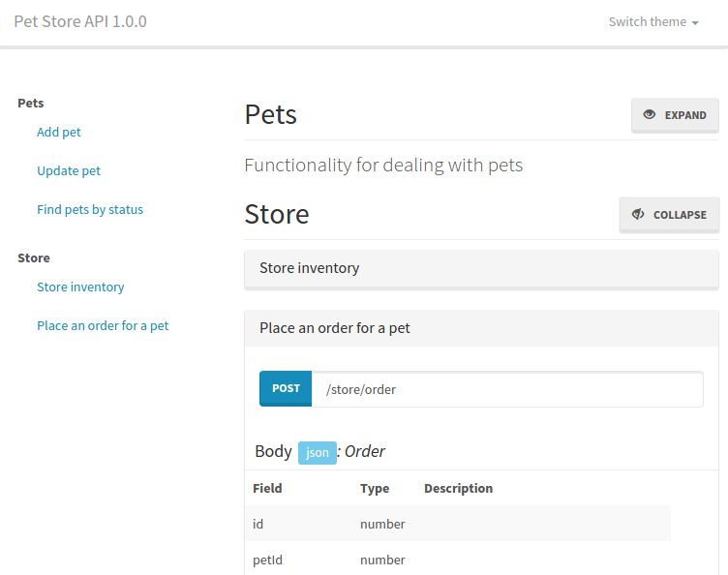Click the id row in Body table
Screen dimensions: 728x575
pos(458,524)
